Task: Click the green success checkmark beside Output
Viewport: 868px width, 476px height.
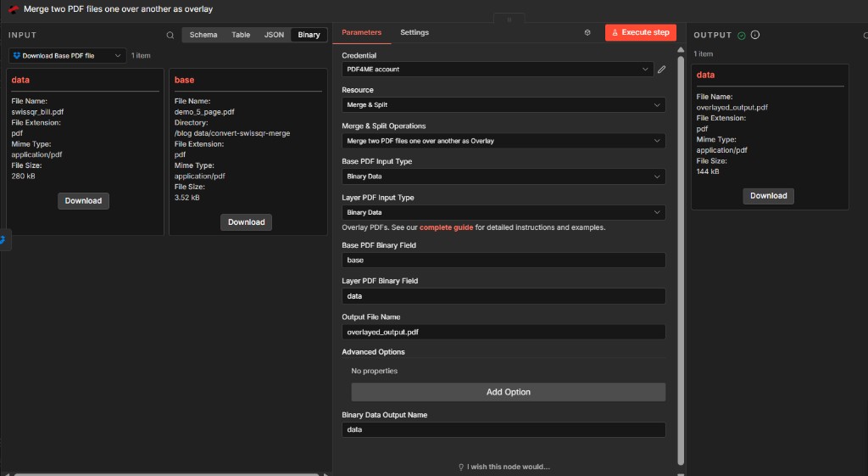Action: pos(742,36)
